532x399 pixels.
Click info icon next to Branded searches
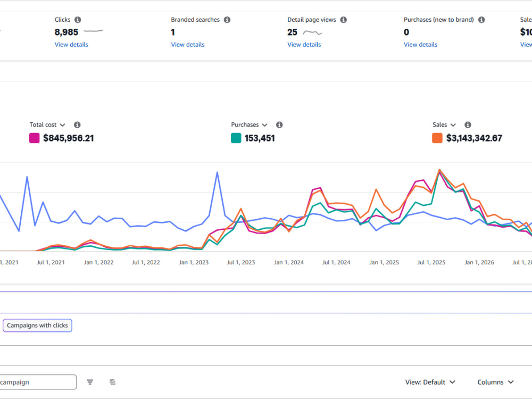click(x=227, y=20)
